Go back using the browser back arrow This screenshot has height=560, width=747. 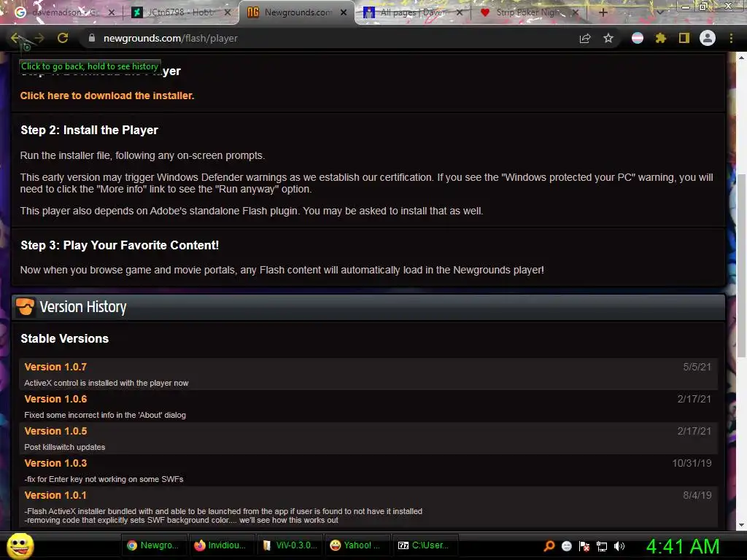pyautogui.click(x=15, y=38)
